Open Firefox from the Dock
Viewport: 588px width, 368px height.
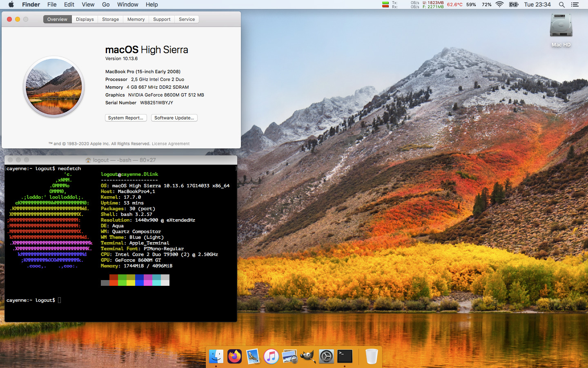coord(234,356)
